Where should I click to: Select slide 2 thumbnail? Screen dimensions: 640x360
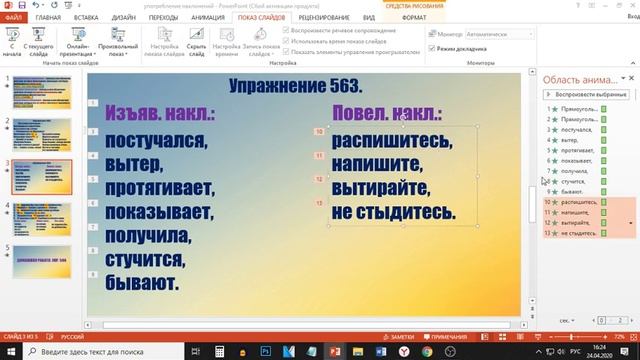(x=42, y=135)
